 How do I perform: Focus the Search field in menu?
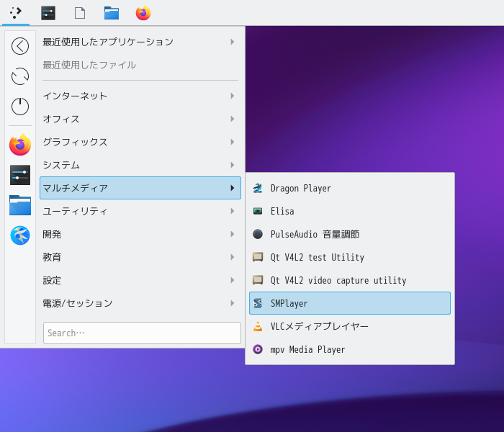pos(142,333)
